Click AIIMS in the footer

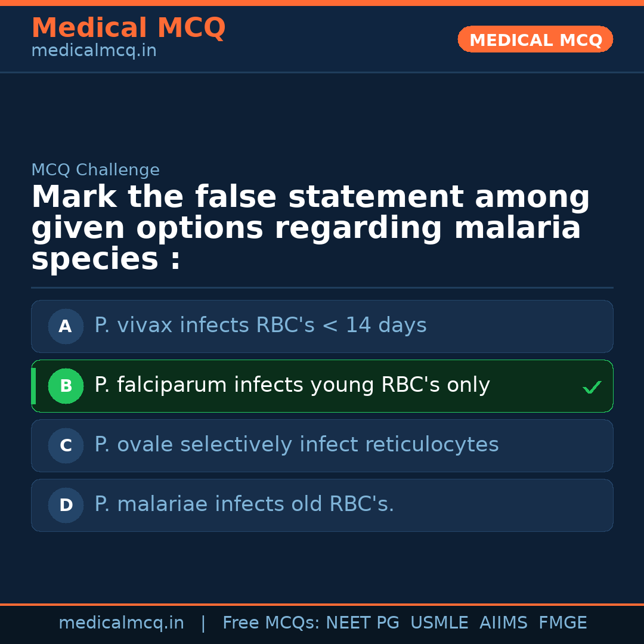click(x=503, y=623)
